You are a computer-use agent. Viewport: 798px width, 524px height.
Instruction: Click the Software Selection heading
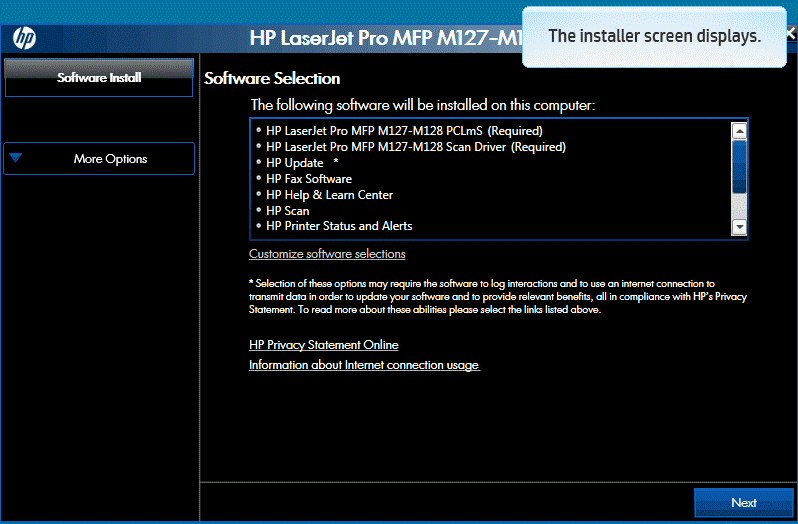pos(272,78)
